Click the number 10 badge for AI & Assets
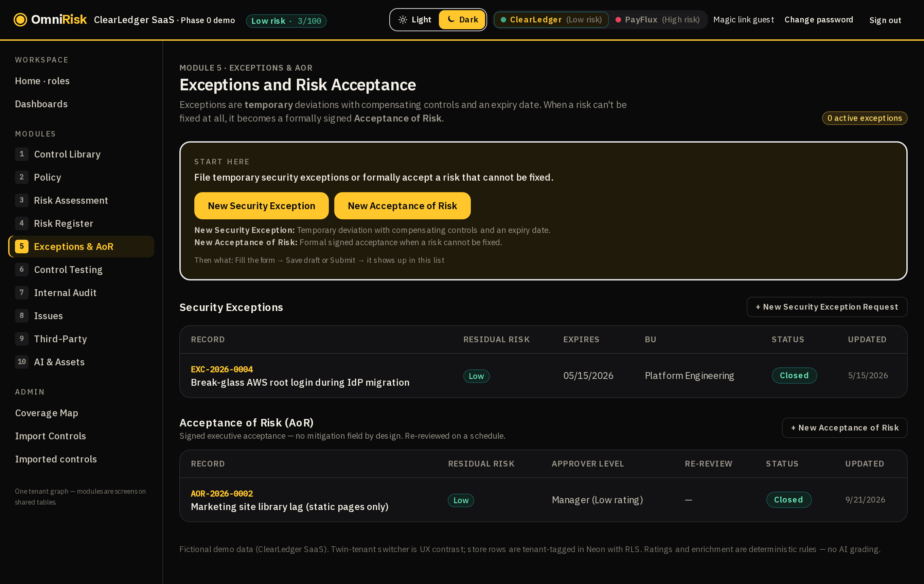This screenshot has width=924, height=584. tap(22, 362)
